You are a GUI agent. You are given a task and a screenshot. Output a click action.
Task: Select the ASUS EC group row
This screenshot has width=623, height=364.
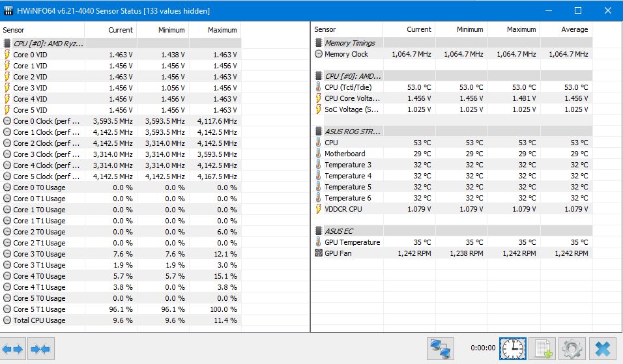point(452,231)
